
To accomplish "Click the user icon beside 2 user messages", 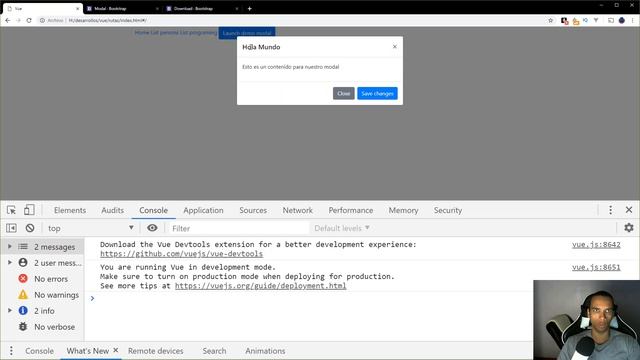I will (x=23, y=263).
